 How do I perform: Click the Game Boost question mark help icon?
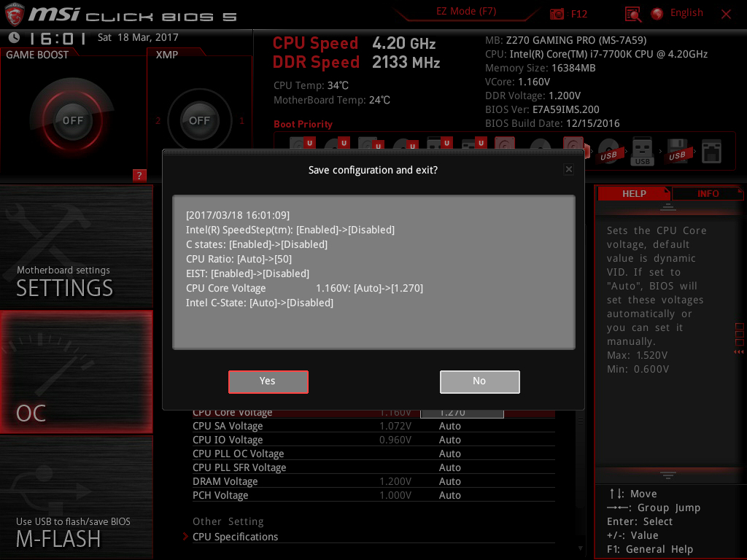[139, 175]
